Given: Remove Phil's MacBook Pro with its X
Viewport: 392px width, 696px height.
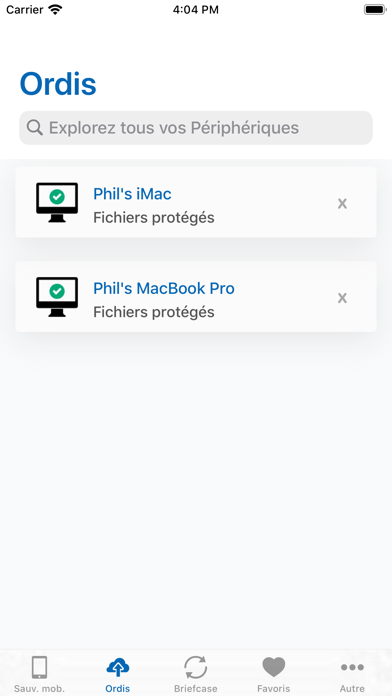Looking at the screenshot, I should (342, 298).
